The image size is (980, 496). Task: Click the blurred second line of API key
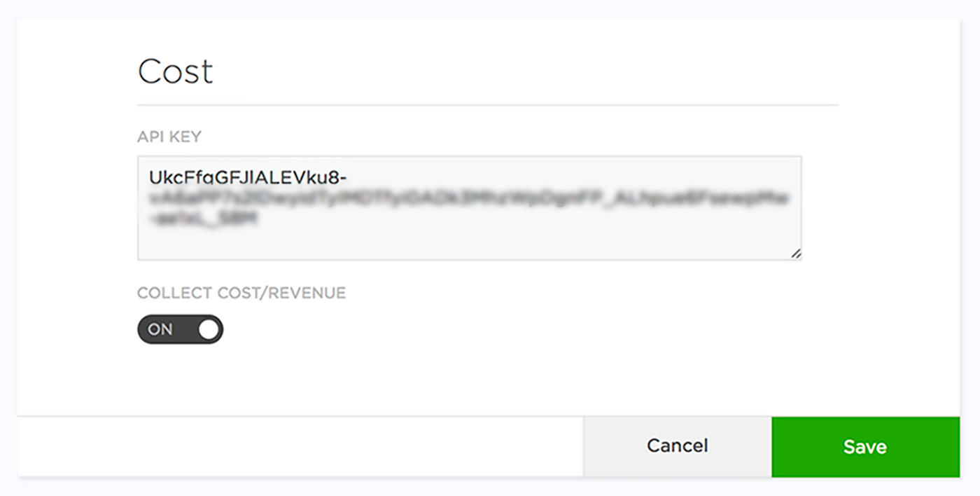pyautogui.click(x=469, y=198)
